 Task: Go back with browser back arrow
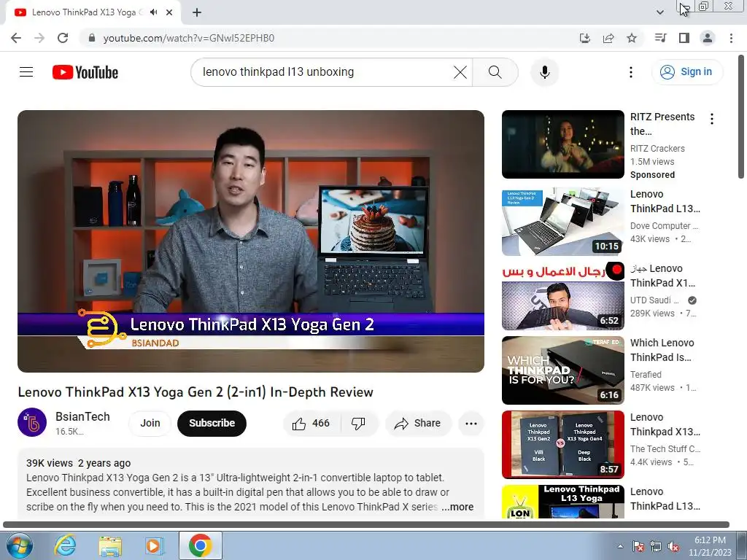(x=16, y=38)
